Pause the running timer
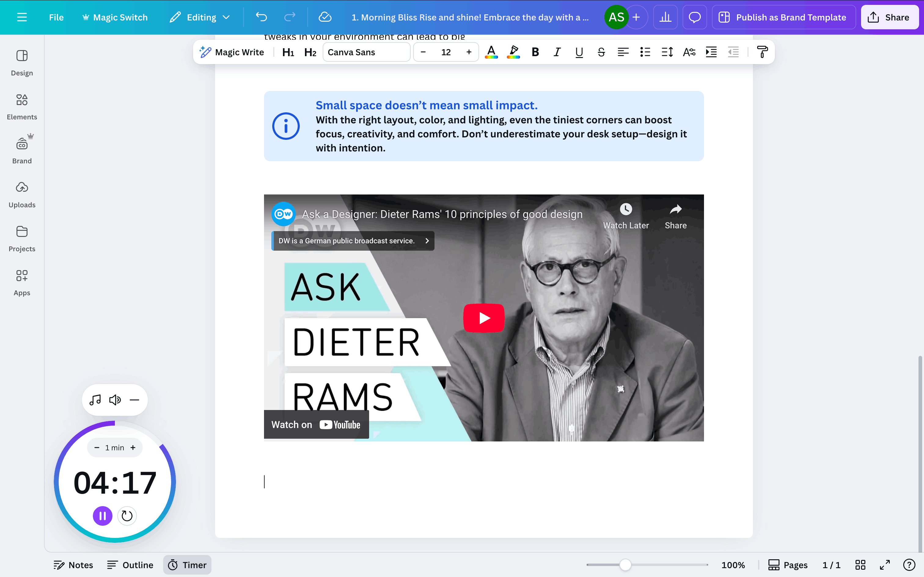The image size is (924, 577). (x=102, y=516)
